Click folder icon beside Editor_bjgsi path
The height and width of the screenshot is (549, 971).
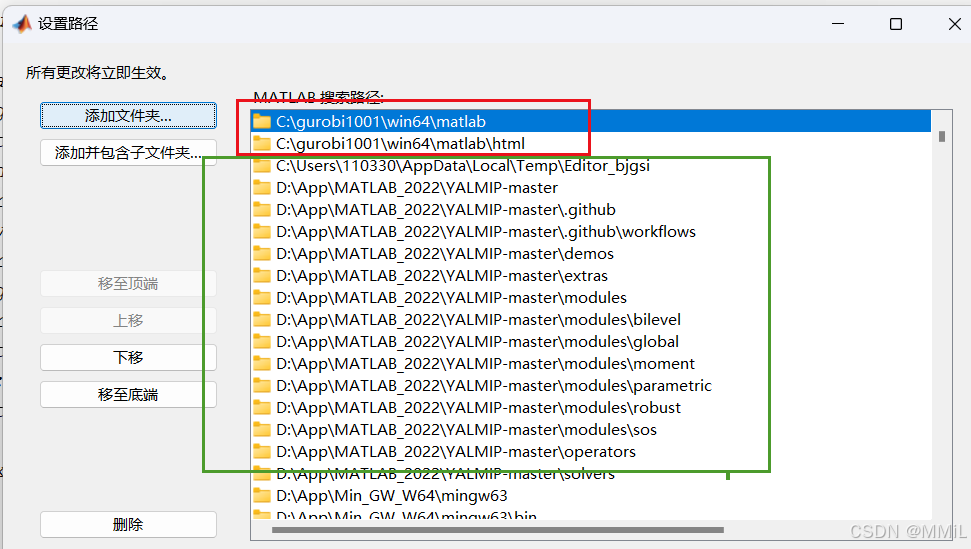262,165
